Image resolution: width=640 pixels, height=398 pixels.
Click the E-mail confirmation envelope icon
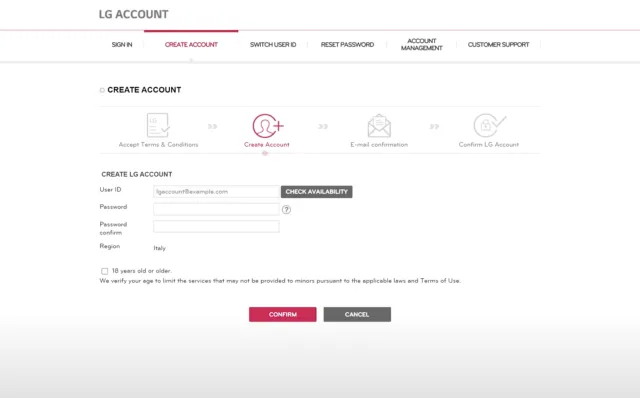coord(379,126)
